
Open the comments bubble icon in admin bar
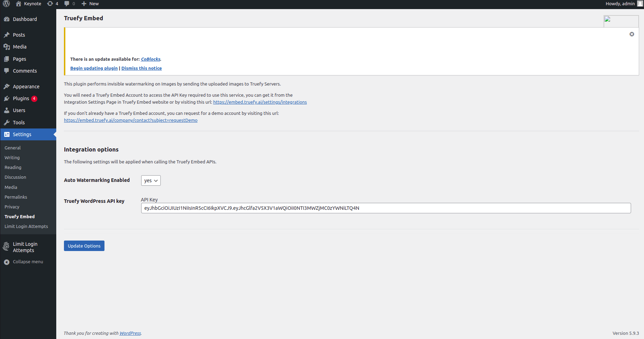point(67,4)
